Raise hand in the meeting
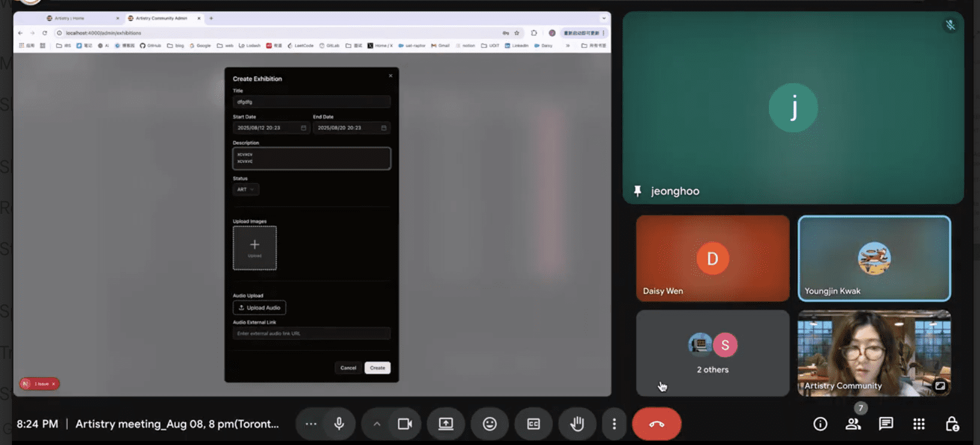This screenshot has height=445, width=980. (577, 424)
